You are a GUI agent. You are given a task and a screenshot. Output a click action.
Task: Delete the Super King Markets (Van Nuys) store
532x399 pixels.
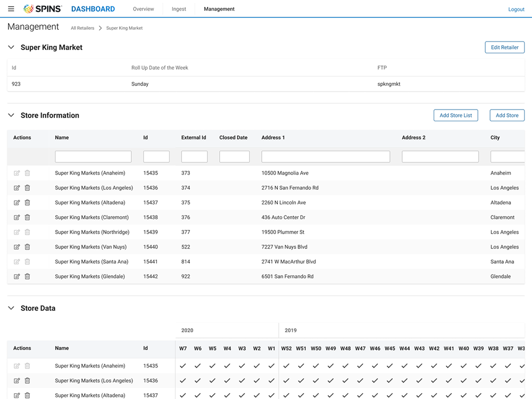coord(28,247)
